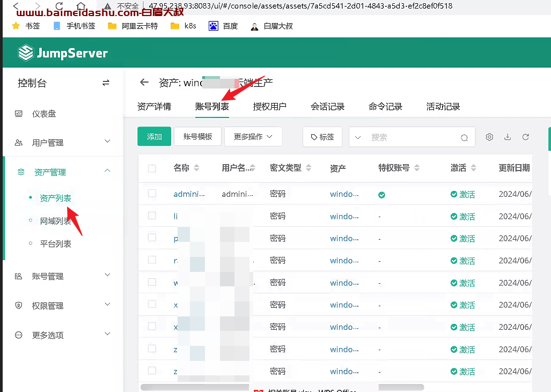Viewport: 551px width, 392px height.
Task: Switch to the 资产详情 tab
Action: point(154,106)
